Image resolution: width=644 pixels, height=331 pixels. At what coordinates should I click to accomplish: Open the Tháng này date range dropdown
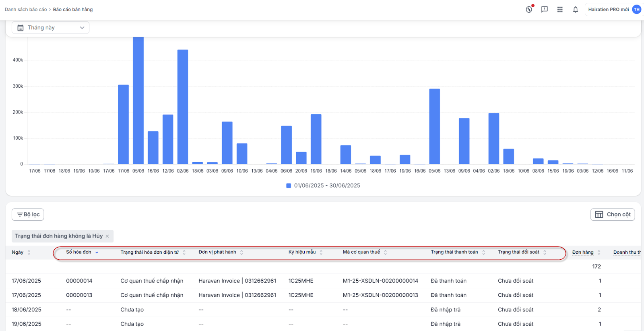click(x=50, y=27)
